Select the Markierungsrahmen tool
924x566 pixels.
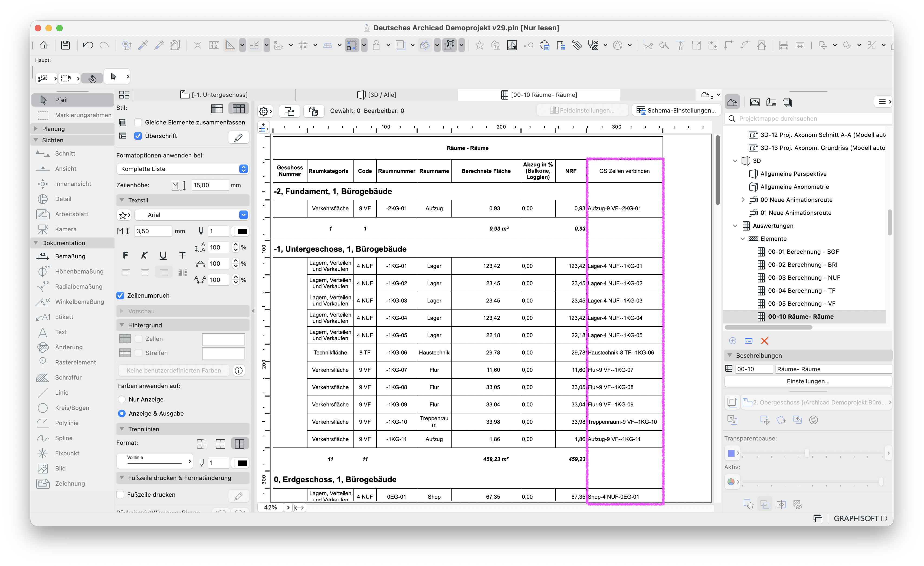(x=72, y=115)
